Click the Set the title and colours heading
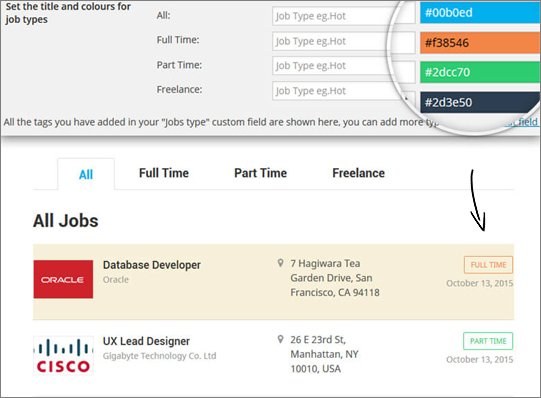The height and width of the screenshot is (398, 541). [68, 13]
